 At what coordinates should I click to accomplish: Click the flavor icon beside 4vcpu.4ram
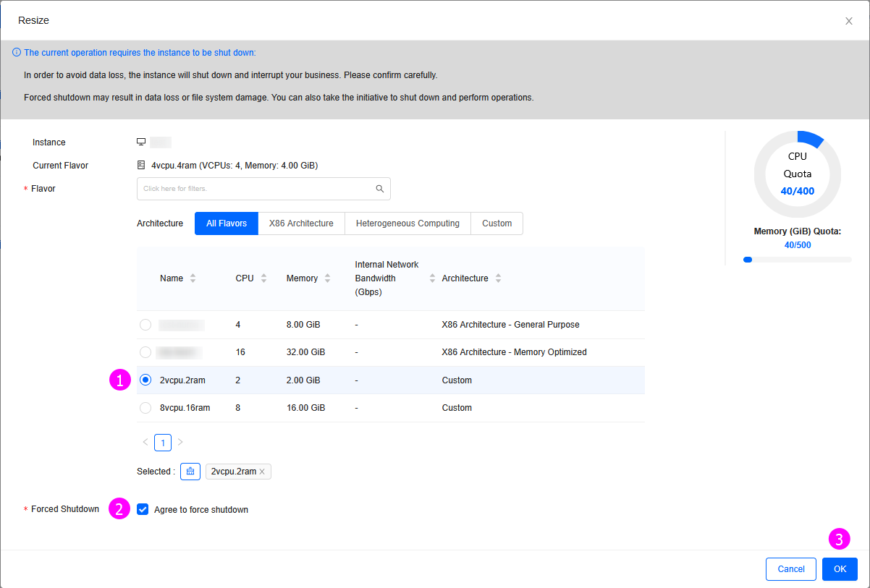point(141,165)
